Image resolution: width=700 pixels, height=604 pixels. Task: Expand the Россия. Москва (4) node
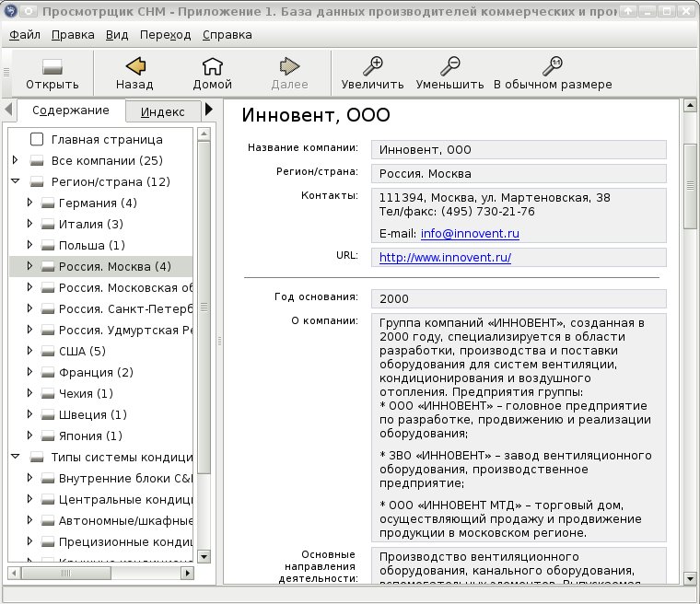pos(29,265)
